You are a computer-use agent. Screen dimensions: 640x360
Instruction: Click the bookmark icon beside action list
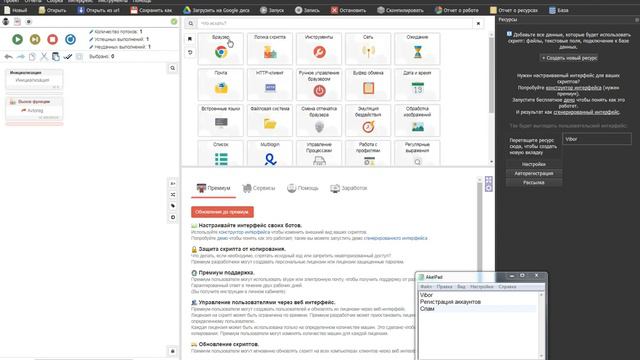click(190, 39)
